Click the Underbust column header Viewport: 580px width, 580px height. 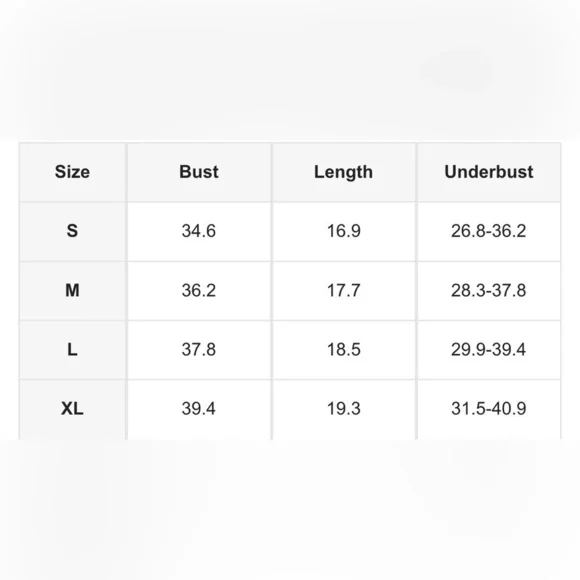pos(489,172)
